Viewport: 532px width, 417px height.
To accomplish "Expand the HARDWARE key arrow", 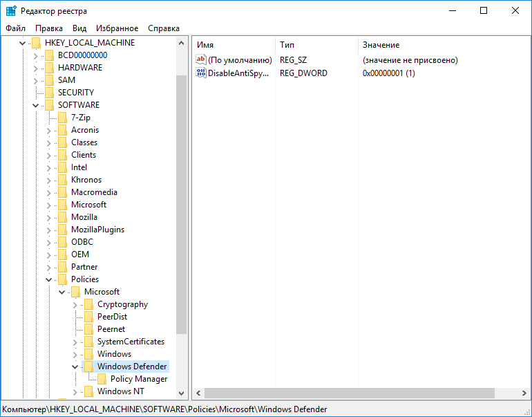I will point(35,68).
